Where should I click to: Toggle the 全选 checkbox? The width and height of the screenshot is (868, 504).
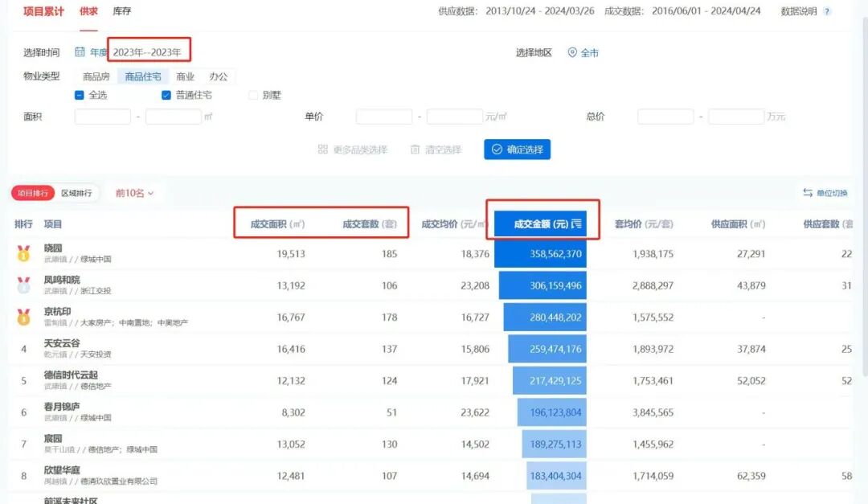79,96
